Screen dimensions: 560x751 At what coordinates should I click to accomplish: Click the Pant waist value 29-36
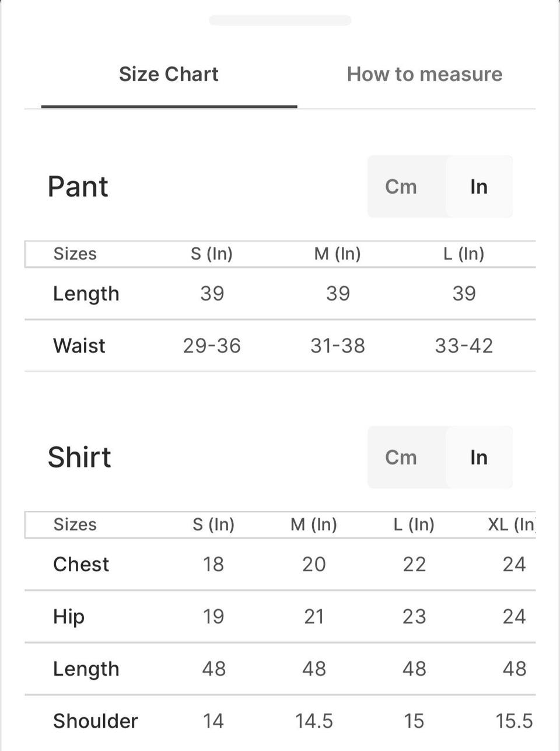(212, 346)
